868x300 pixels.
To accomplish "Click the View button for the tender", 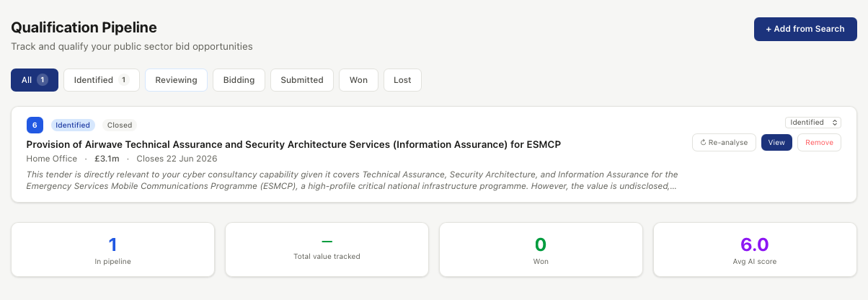I will point(776,142).
